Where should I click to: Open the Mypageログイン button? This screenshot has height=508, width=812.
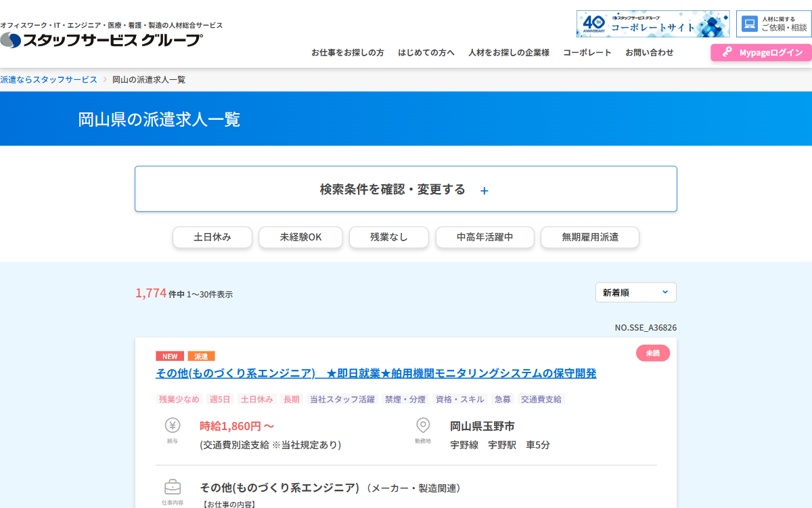pos(761,52)
